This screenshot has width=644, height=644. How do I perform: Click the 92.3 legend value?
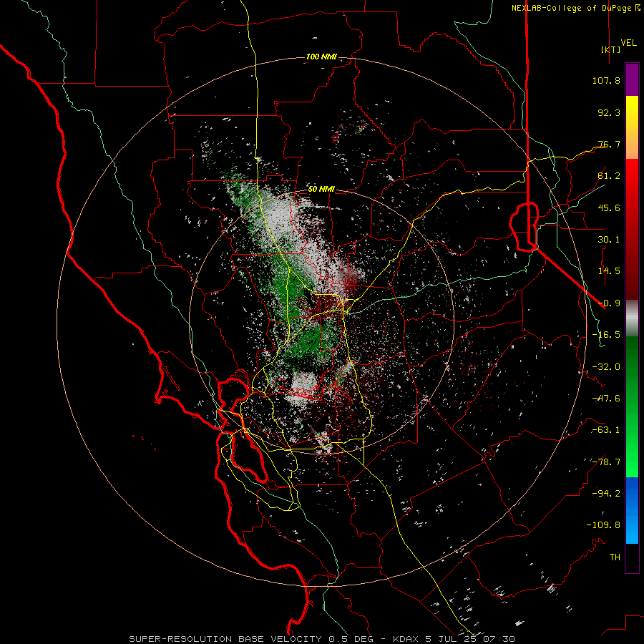(x=609, y=112)
